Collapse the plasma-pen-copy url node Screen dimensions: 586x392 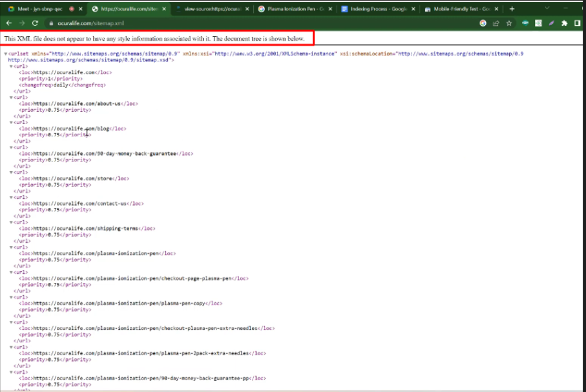click(11, 297)
